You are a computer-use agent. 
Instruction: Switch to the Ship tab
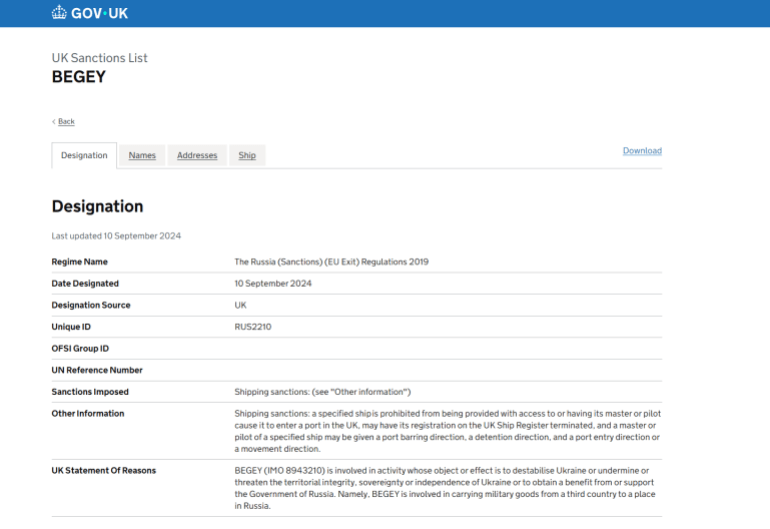(x=247, y=155)
